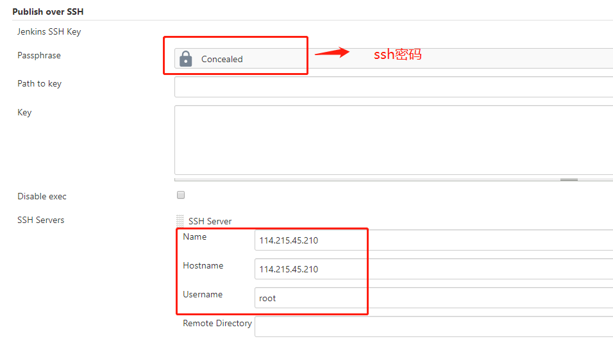This screenshot has height=364, width=613.
Task: Enable the Disable exec checkbox
Action: click(181, 195)
